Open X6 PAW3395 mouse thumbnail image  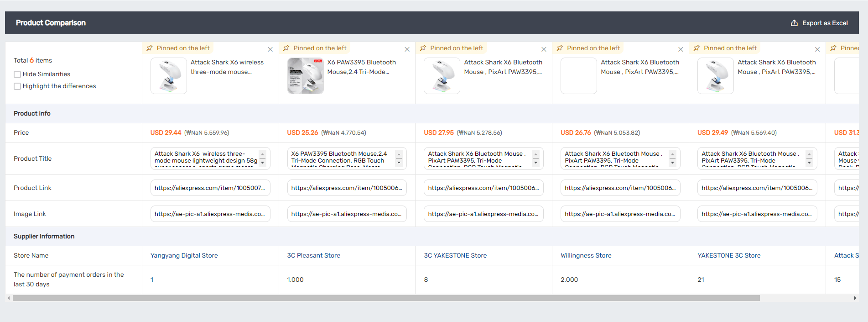(306, 76)
